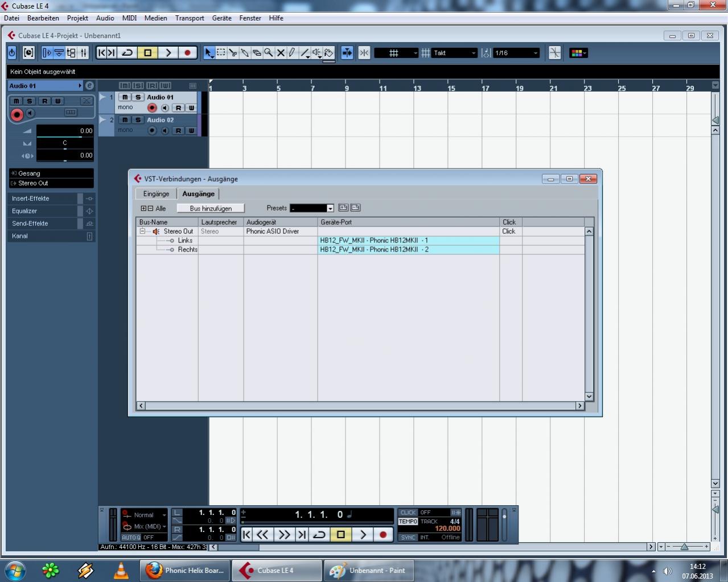Click Record in the top toolbar
The height and width of the screenshot is (582, 728).
(187, 53)
